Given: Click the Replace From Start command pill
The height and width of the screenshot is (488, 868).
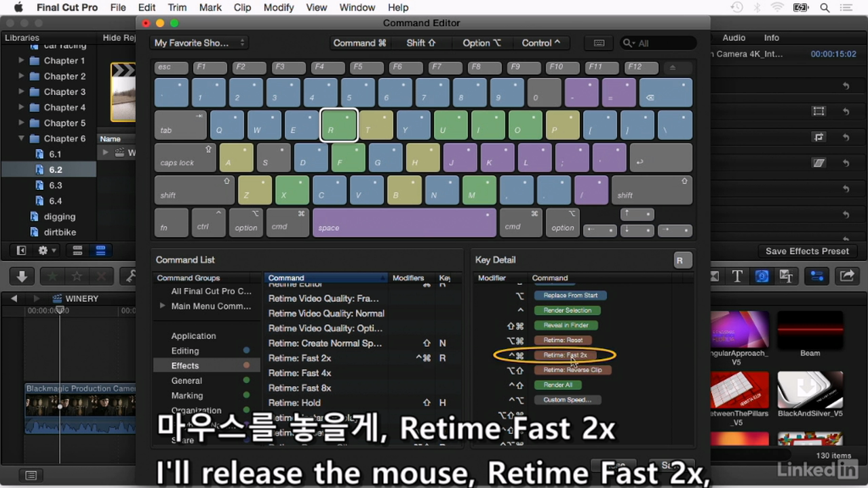Looking at the screenshot, I should point(570,296).
